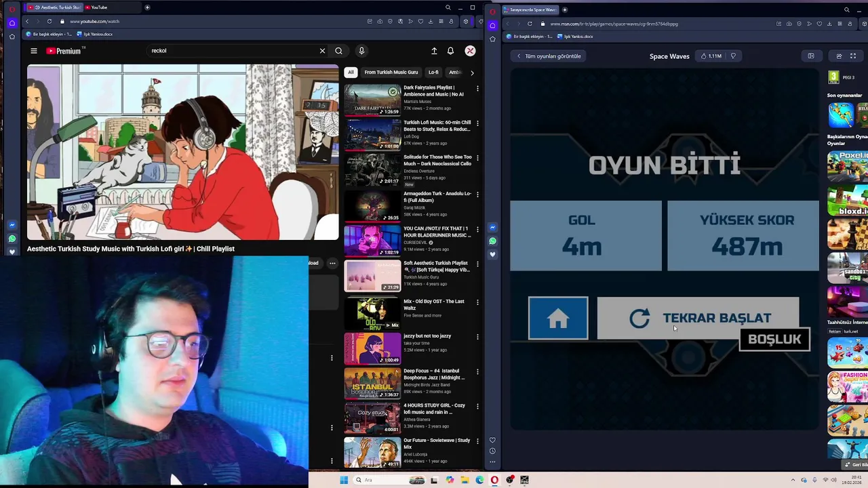Screen dimensions: 868x488
Task: Open 'Bir başlık ekleyin' bookmark in Space Waves window
Action: coord(530,37)
